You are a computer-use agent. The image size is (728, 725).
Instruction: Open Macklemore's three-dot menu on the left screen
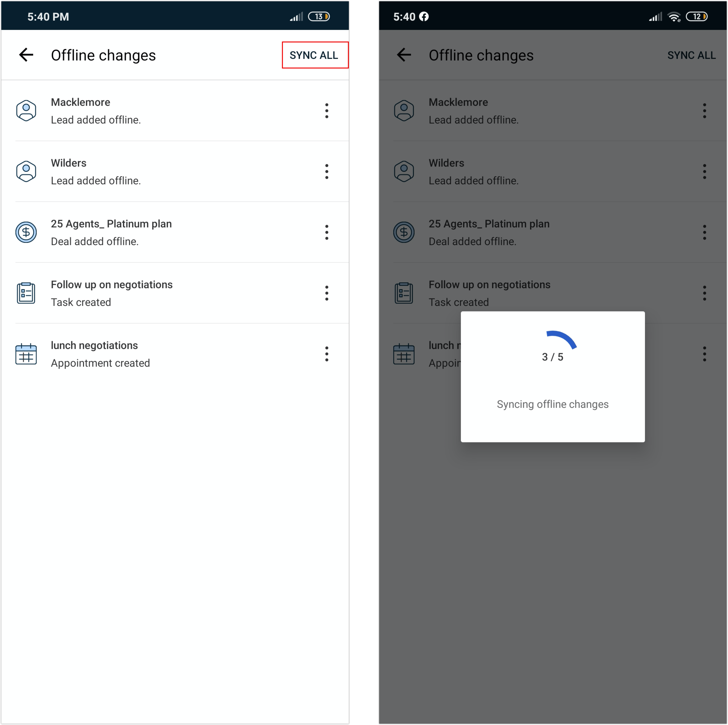[327, 111]
